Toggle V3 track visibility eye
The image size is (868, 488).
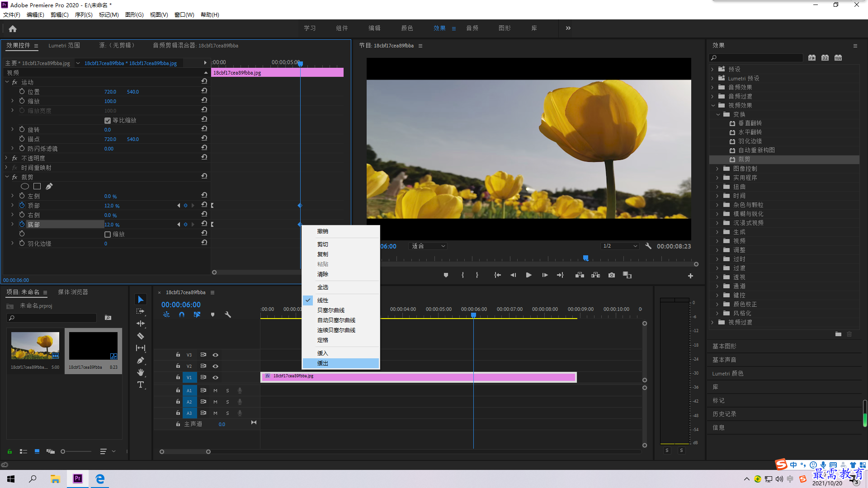(216, 355)
